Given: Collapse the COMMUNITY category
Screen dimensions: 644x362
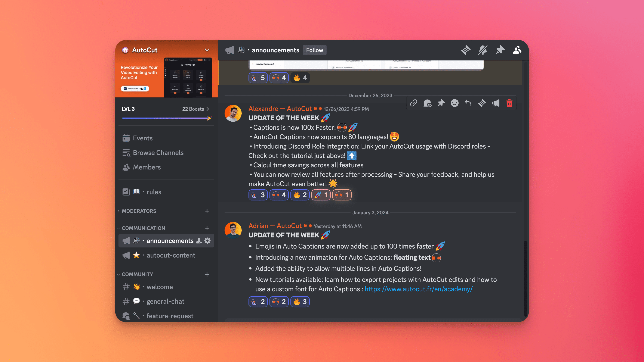Looking at the screenshot, I should point(135,274).
